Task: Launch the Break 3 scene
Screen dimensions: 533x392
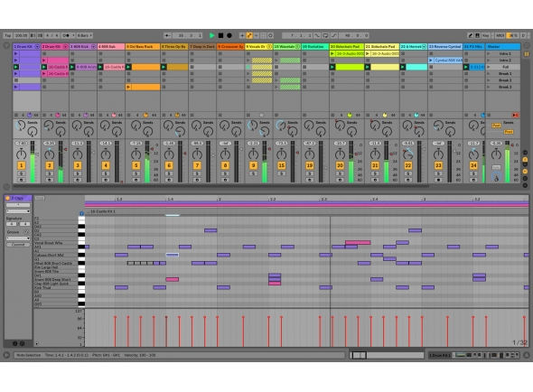Action: click(x=489, y=87)
